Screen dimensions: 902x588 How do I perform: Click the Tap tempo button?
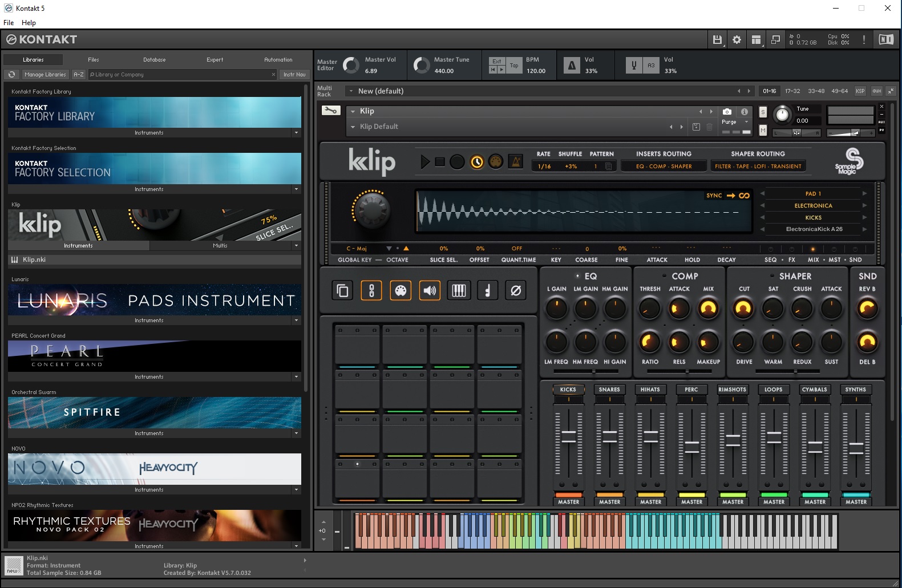click(514, 65)
